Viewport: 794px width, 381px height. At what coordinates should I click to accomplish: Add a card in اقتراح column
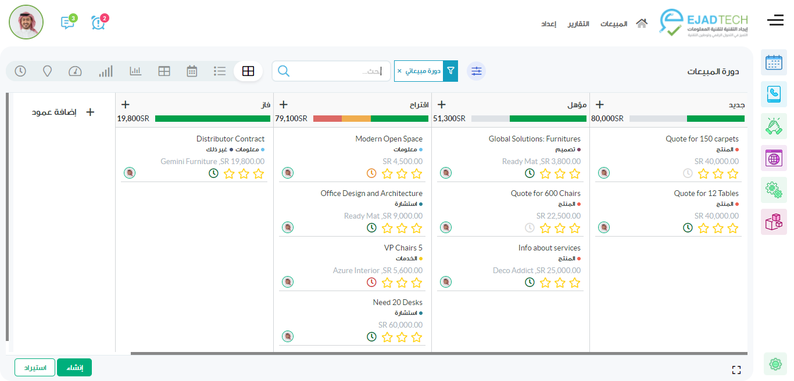[x=284, y=105]
